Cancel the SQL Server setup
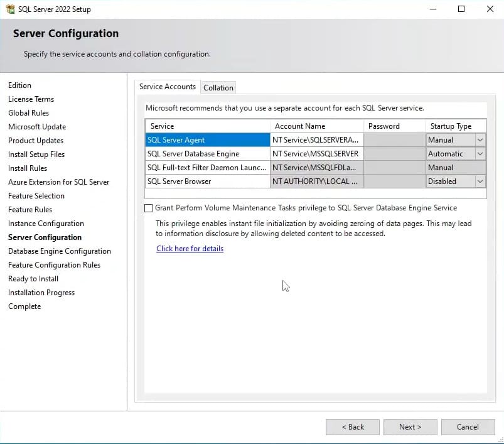Image resolution: width=504 pixels, height=444 pixels. click(468, 427)
